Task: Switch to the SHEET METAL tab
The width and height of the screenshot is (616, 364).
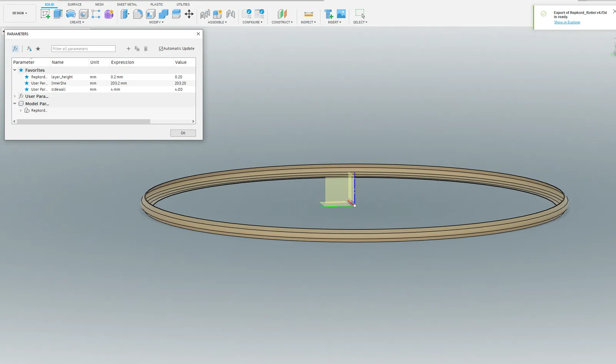Action: pos(127,5)
